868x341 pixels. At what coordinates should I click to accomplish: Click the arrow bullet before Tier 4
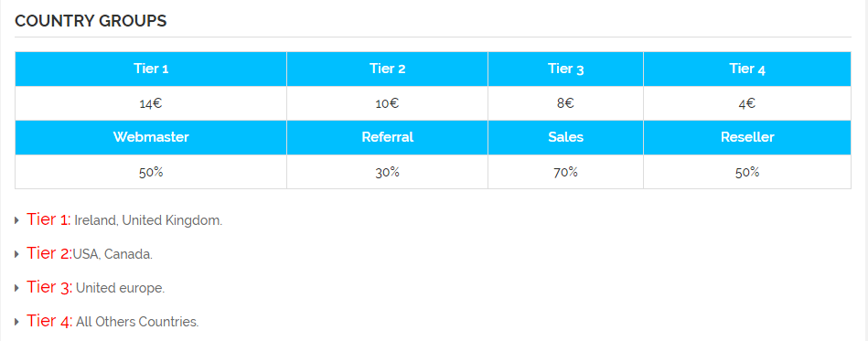(17, 322)
